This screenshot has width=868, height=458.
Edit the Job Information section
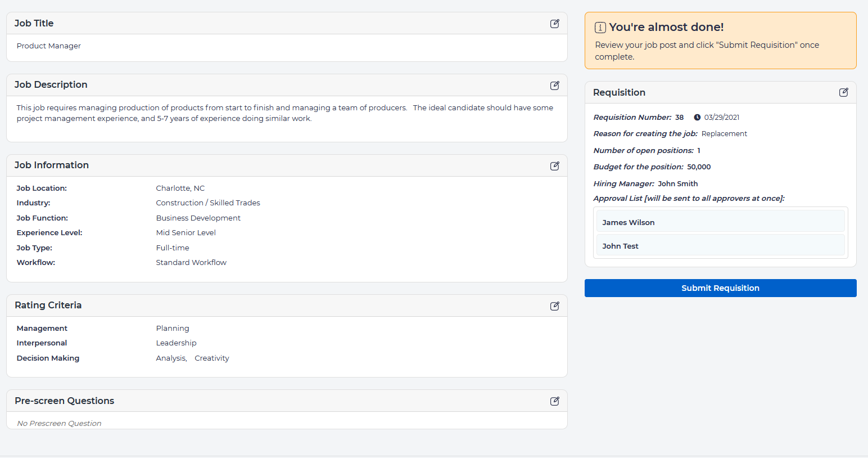(x=554, y=166)
